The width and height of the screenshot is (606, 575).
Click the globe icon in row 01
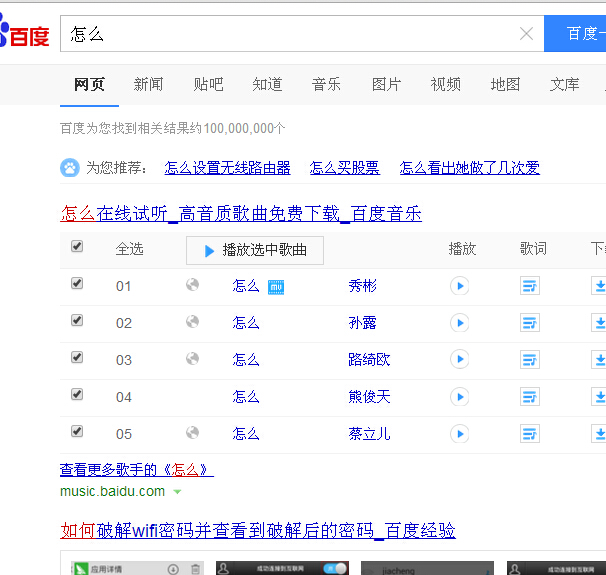[x=192, y=285]
